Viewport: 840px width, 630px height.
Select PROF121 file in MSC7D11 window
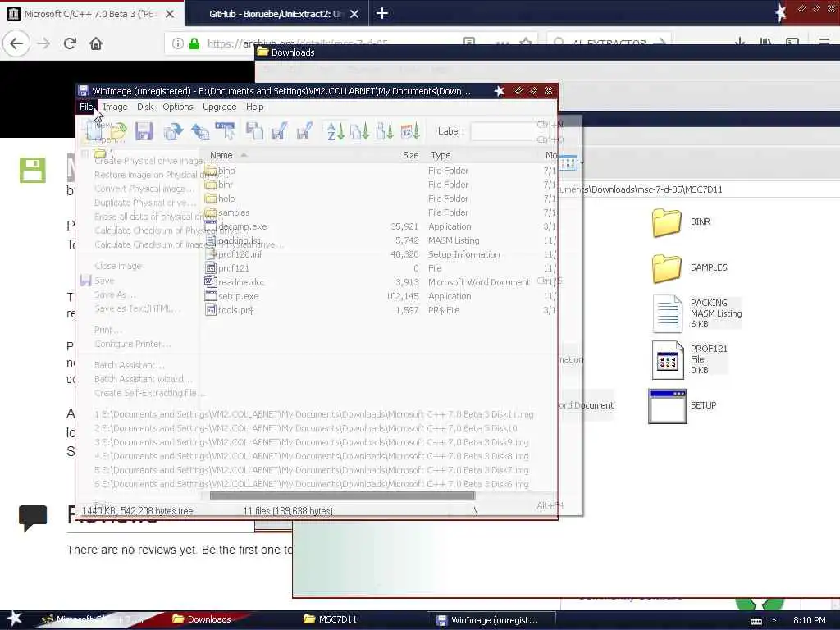tap(690, 359)
